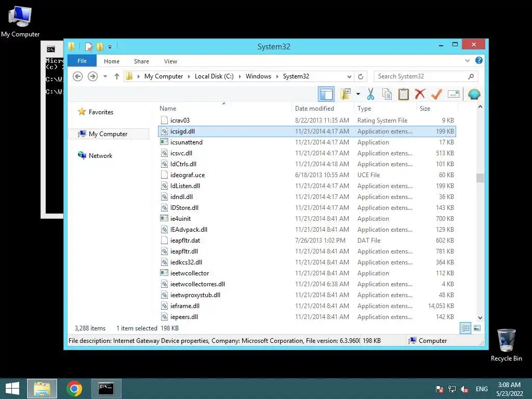Viewport: 532px width, 399px height.
Task: Go back with the Back arrow button
Action: [x=78, y=76]
